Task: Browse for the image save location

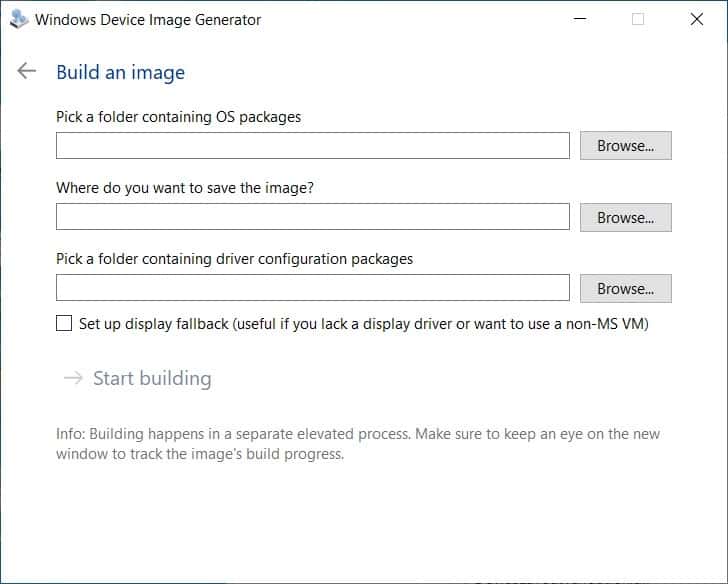Action: point(625,217)
